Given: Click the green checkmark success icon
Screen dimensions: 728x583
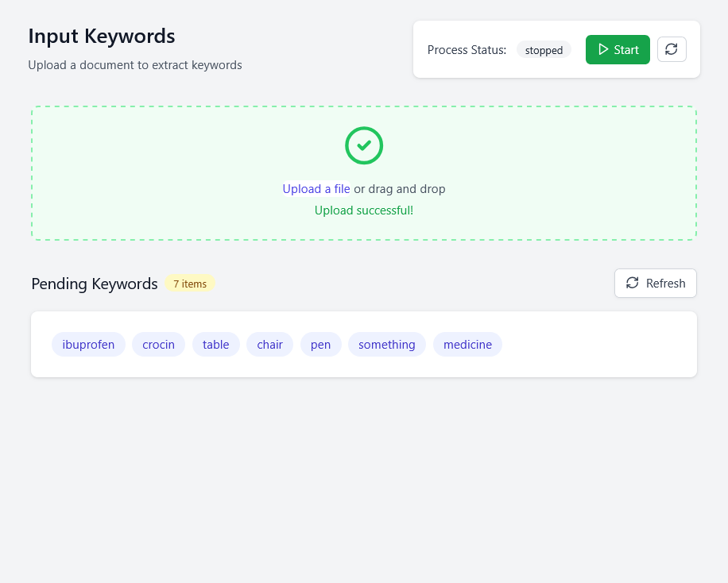Looking at the screenshot, I should coord(364,145).
